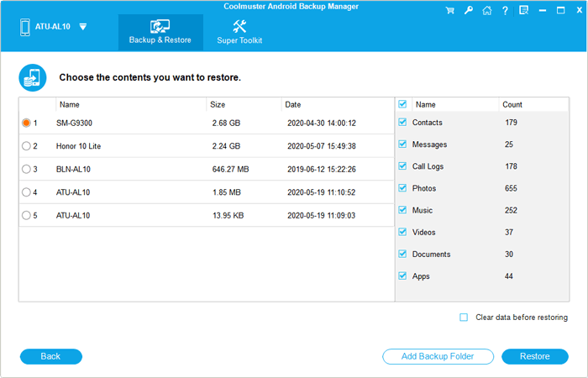Click the round restore illustration icon
This screenshot has width=588, height=378.
point(33,77)
